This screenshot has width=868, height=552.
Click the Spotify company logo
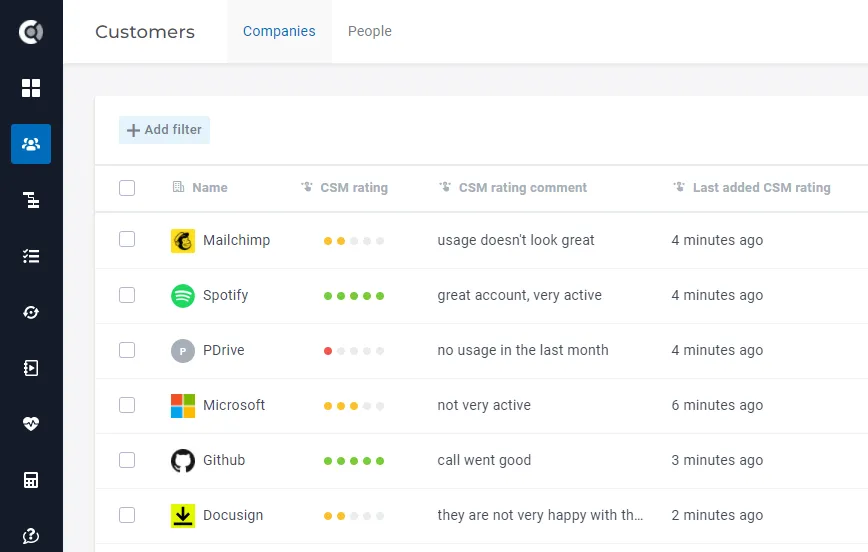pyautogui.click(x=183, y=296)
